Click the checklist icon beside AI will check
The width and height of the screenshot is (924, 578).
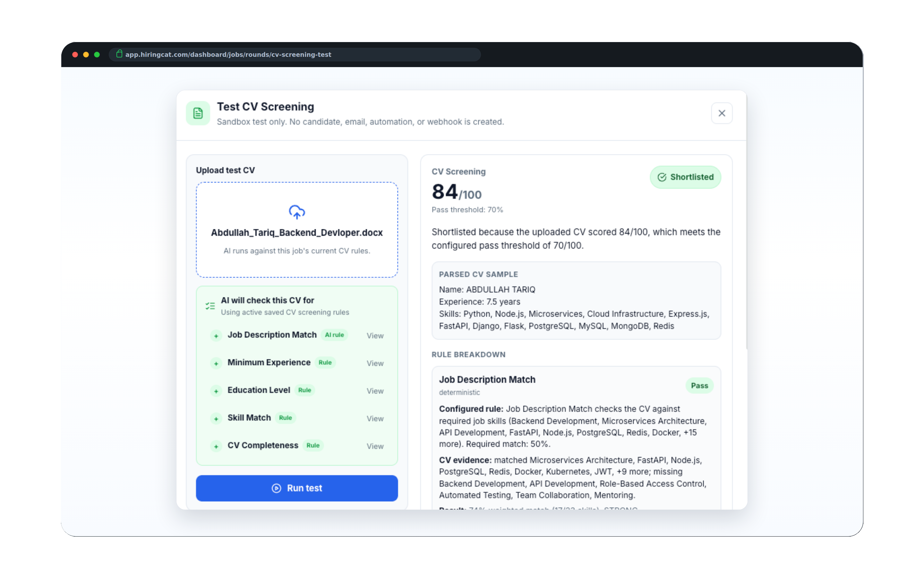click(x=210, y=306)
